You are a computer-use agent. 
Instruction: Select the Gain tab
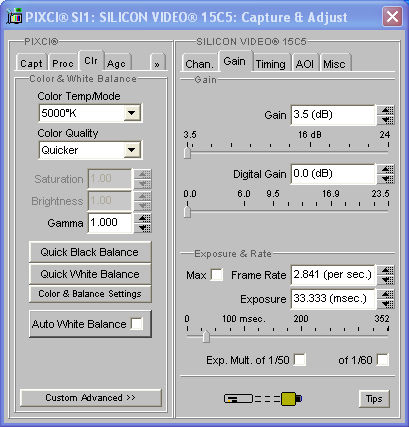[x=235, y=61]
